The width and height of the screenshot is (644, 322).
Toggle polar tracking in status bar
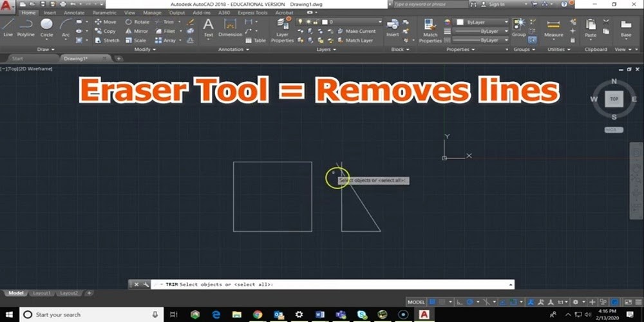[x=469, y=302]
